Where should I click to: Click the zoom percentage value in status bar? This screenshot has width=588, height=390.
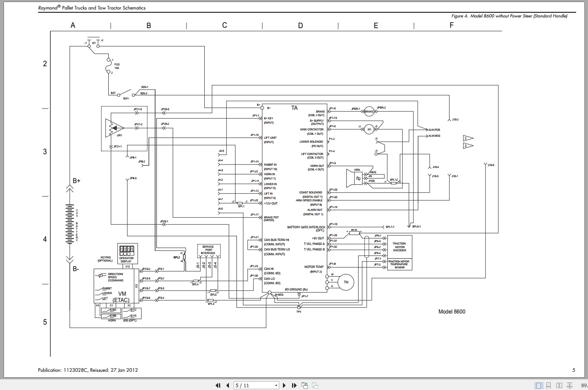coord(584,385)
